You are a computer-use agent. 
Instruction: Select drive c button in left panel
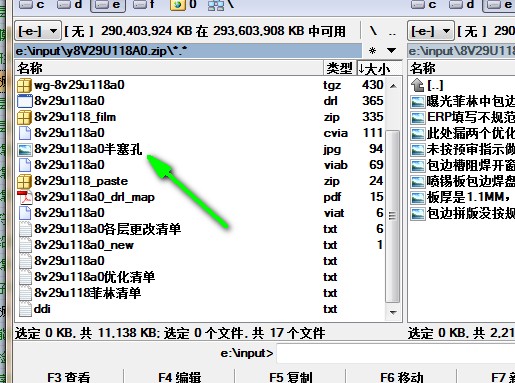click(32, 5)
